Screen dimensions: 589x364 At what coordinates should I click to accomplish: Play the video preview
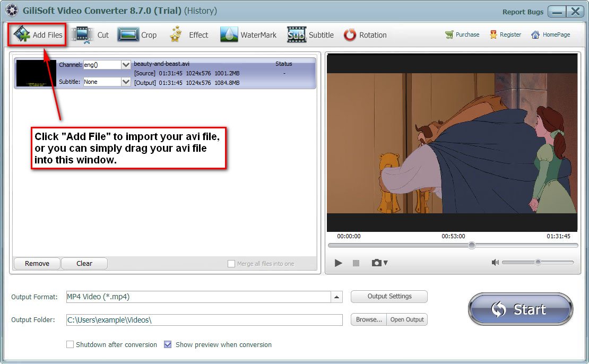(x=338, y=263)
